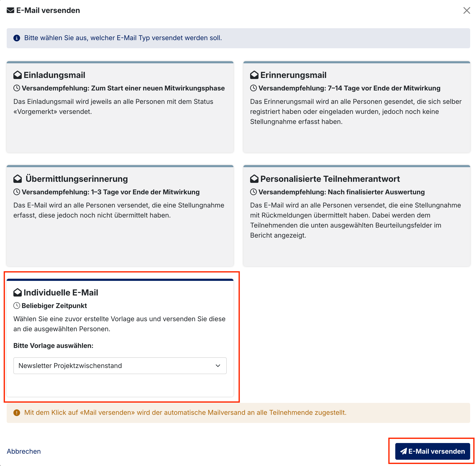Click the chevron arrow of the Vorlage dropdown

tap(218, 366)
